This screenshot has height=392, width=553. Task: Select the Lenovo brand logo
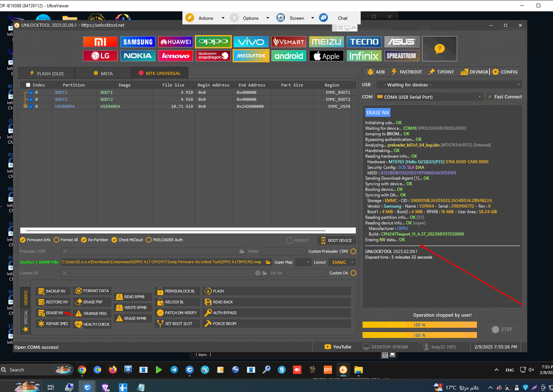pyautogui.click(x=175, y=56)
